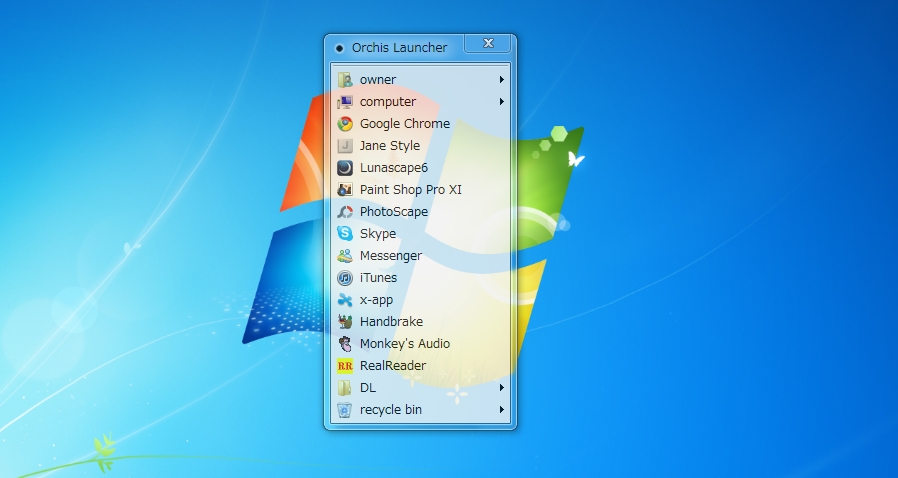Click the computer icon in launcher
The width and height of the screenshot is (898, 478).
345,102
